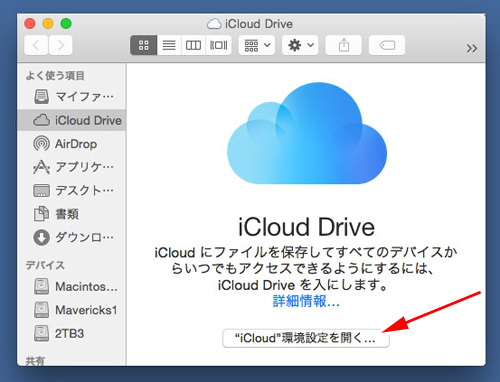Open デスクト… folder in sidebar
This screenshot has width=500, height=382.
click(72, 190)
